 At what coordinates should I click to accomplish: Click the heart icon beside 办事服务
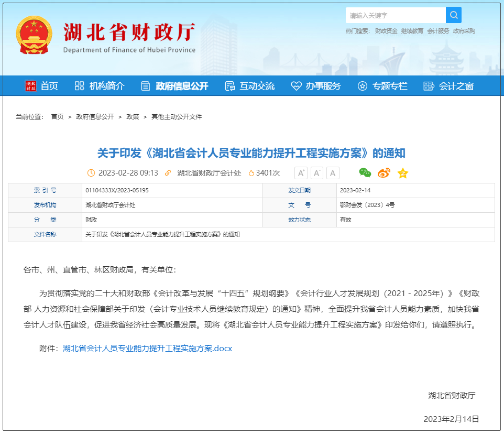(296, 86)
